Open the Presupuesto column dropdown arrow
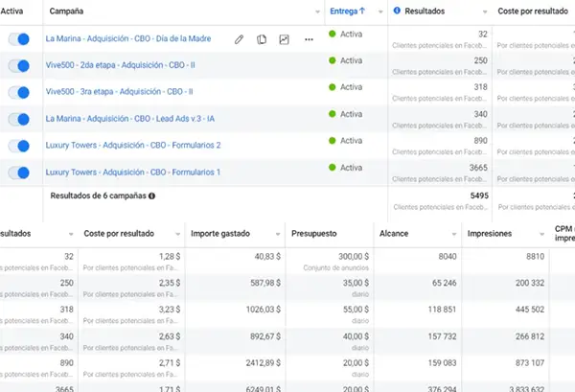This screenshot has width=575, height=392. coord(362,234)
